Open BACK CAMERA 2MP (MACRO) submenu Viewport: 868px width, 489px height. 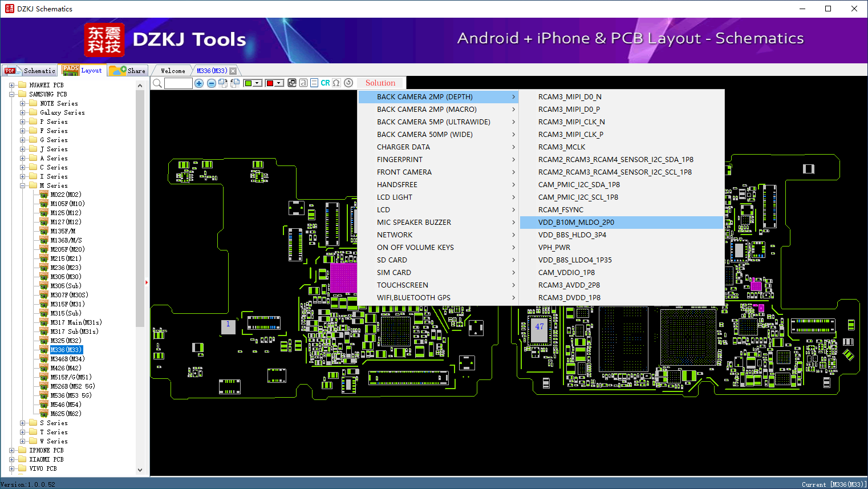click(x=438, y=110)
